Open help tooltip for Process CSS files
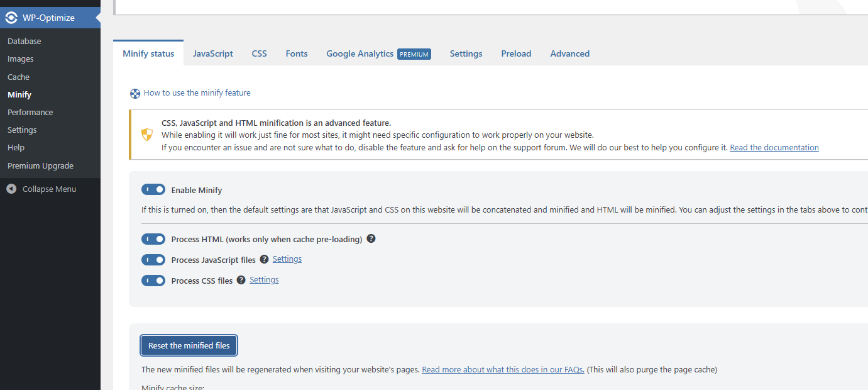Viewport: 868px width, 390px height. point(241,280)
